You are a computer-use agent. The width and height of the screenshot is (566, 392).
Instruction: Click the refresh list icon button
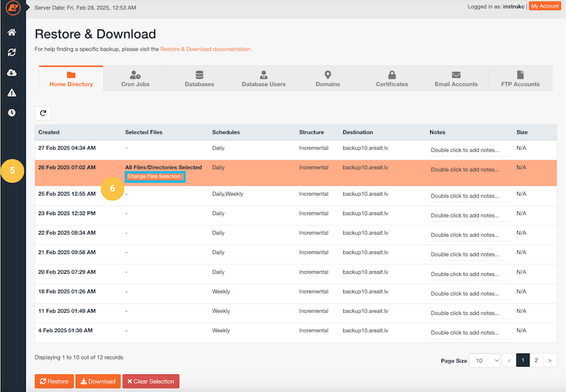click(43, 113)
